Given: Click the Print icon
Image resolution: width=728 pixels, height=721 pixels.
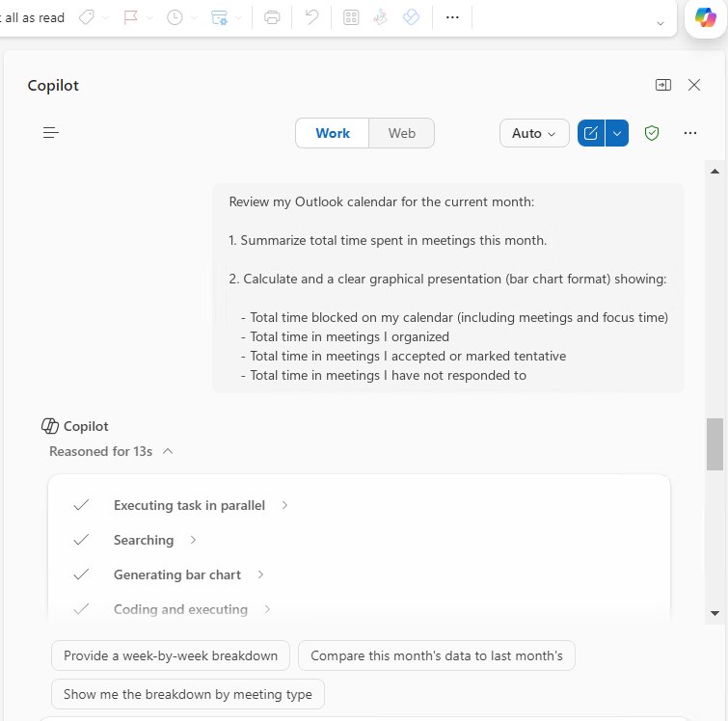Looking at the screenshot, I should 272,17.
